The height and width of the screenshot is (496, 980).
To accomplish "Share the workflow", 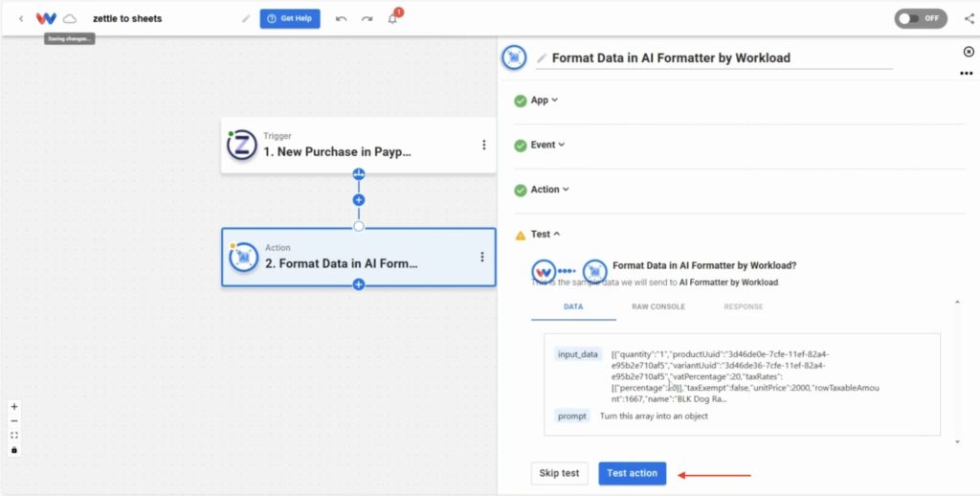I will tap(969, 19).
